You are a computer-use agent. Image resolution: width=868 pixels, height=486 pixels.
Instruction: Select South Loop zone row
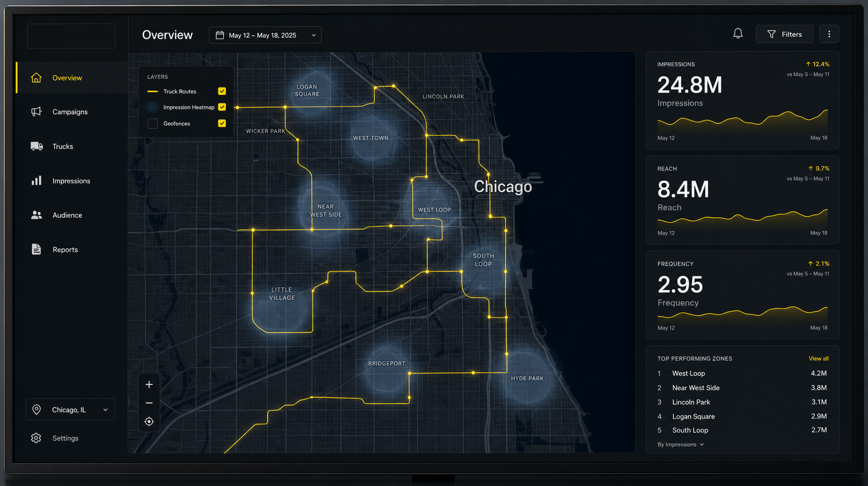coord(742,430)
